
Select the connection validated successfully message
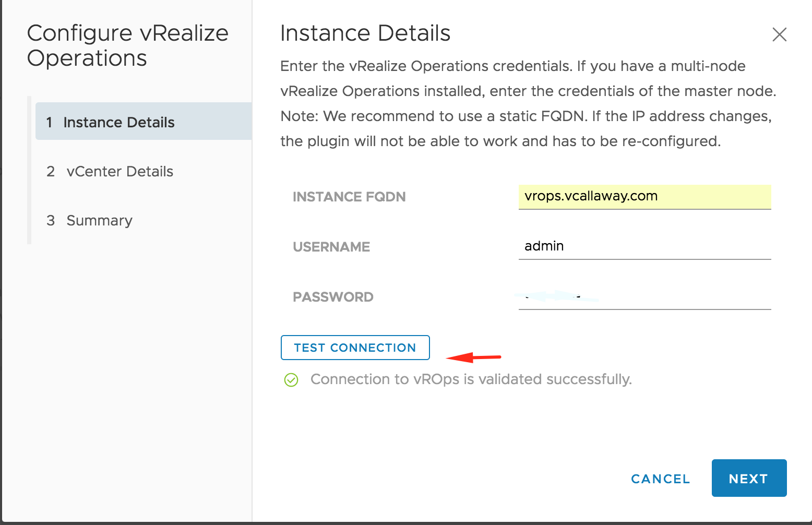pyautogui.click(x=471, y=379)
